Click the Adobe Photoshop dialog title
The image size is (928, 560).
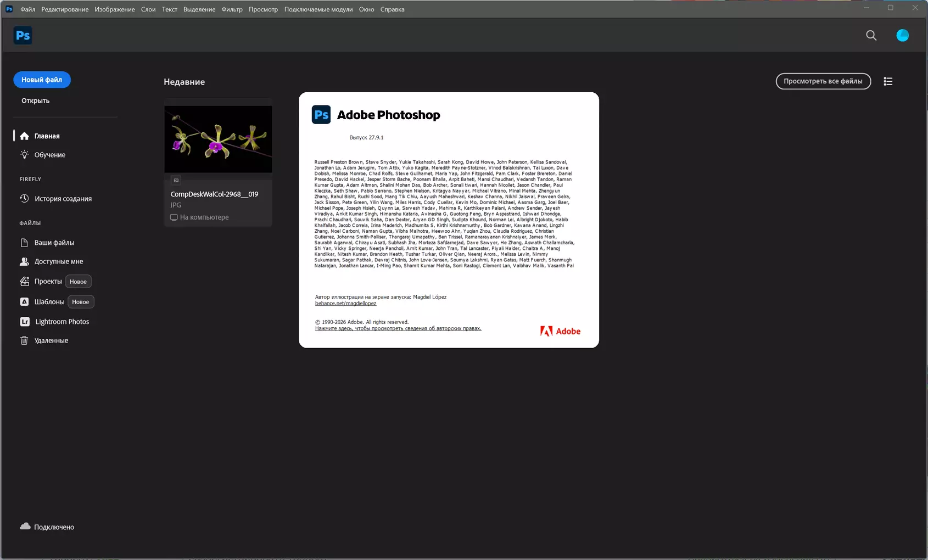[388, 115]
